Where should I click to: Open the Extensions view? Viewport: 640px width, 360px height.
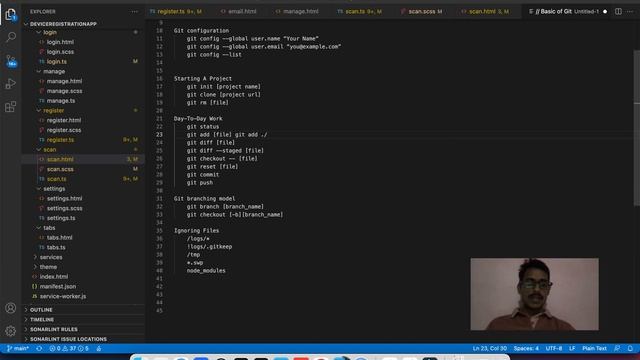[11, 107]
